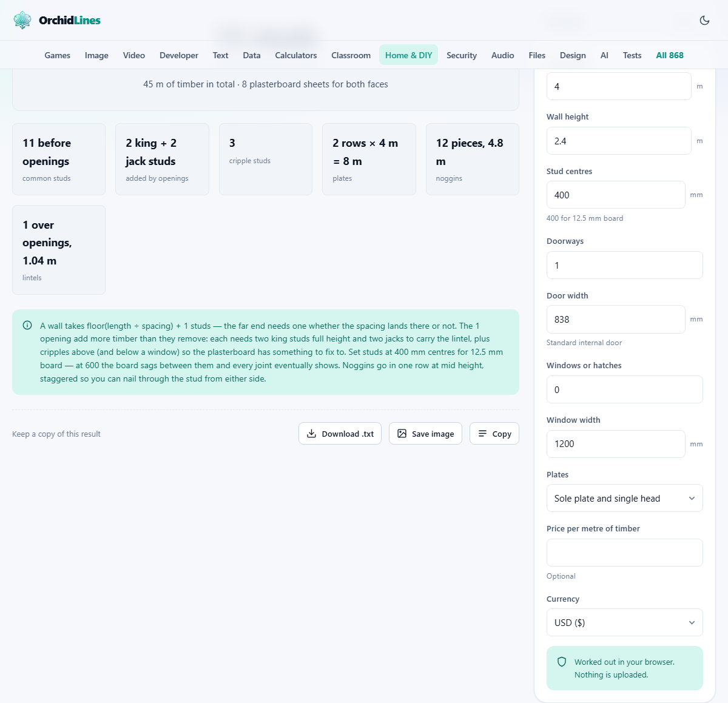The width and height of the screenshot is (728, 703).
Task: Edit the Wall height field
Action: [x=619, y=141]
